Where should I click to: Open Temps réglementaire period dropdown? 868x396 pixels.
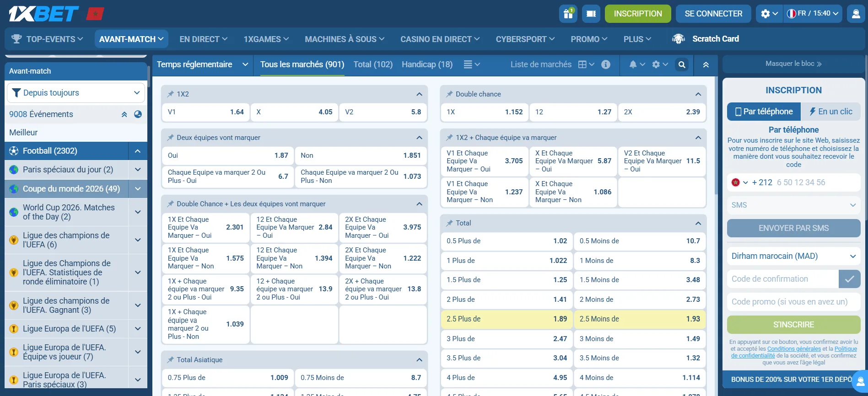(202, 64)
